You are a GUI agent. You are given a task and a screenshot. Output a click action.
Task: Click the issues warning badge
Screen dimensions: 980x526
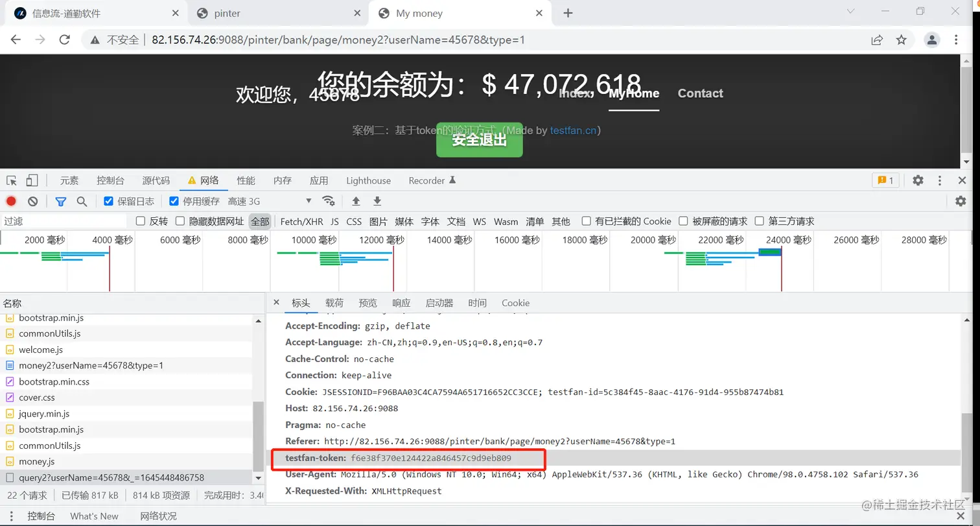885,180
